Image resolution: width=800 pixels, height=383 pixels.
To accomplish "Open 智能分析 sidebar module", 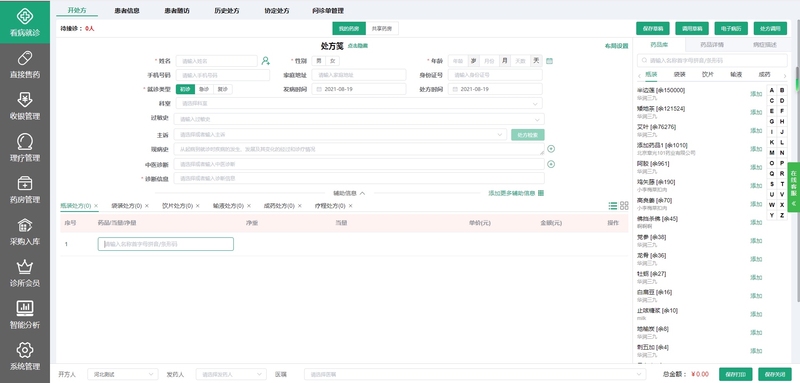I will tap(24, 315).
